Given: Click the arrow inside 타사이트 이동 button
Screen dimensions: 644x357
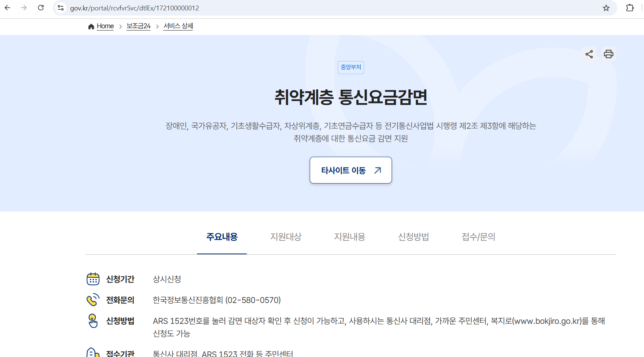Looking at the screenshot, I should tap(377, 170).
